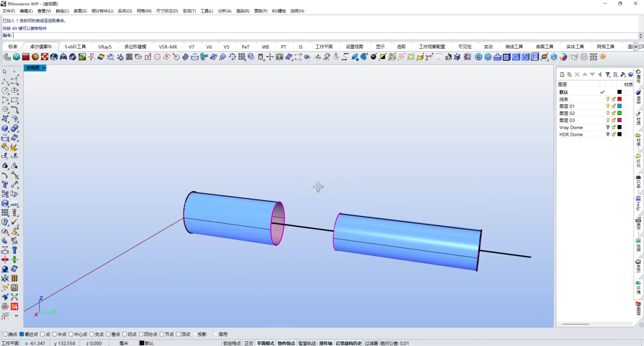Screen dimensions: 644x346
Task: Toggle 操作轴 gumball in status bar
Action: (326, 343)
